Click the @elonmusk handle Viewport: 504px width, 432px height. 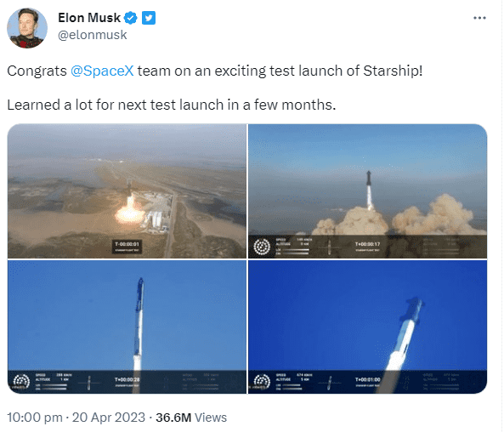93,35
